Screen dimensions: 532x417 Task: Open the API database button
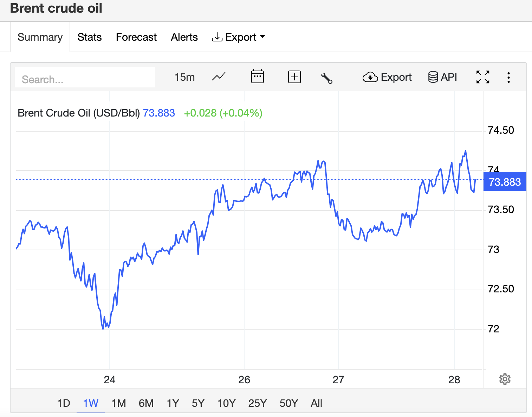point(443,77)
